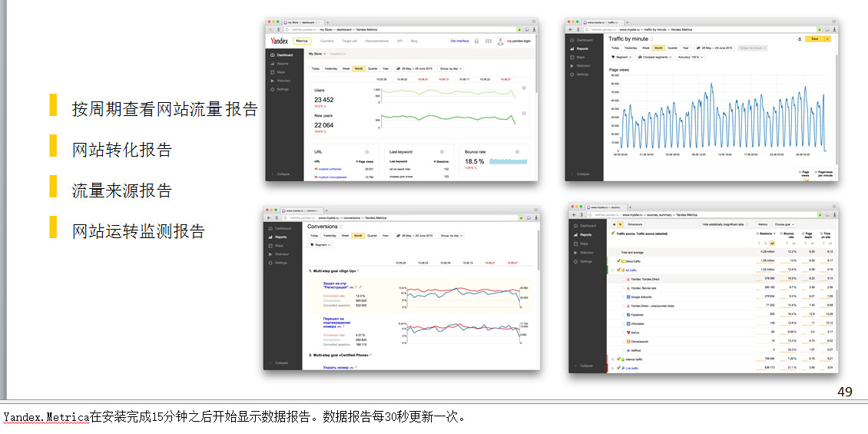The height and width of the screenshot is (434, 868).
Task: Click the my-yandex-login user avatar
Action: click(x=500, y=41)
